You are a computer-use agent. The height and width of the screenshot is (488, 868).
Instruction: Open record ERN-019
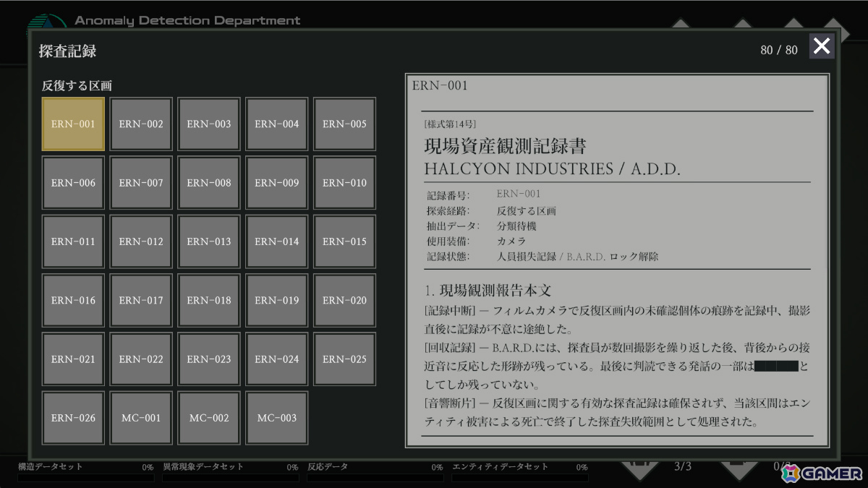[x=277, y=300]
